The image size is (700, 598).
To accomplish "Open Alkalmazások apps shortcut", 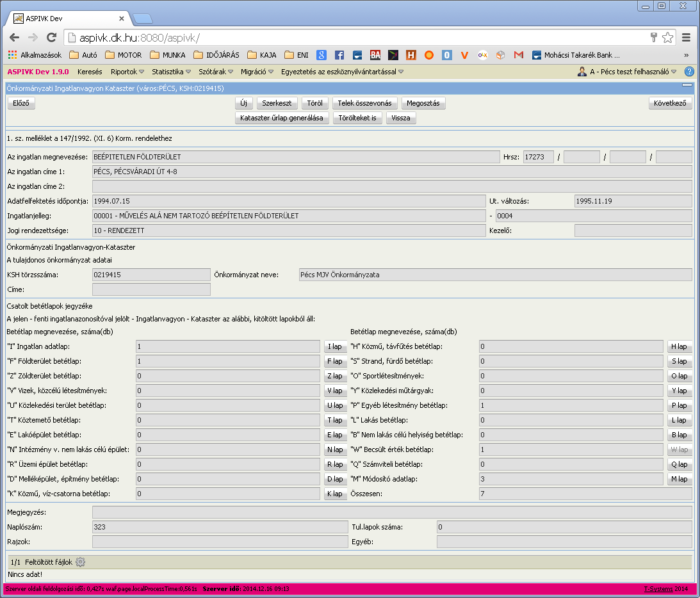I will pyautogui.click(x=35, y=55).
